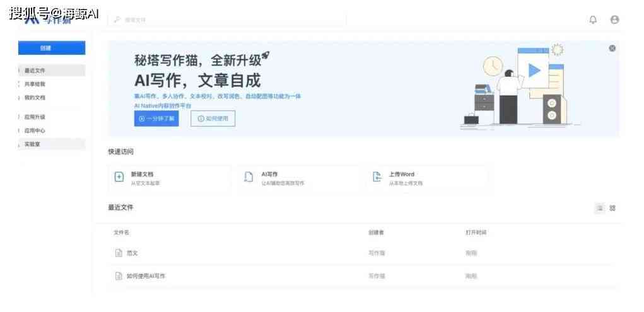Click open time in the 范文 row
The image size is (644, 312).
471,253
